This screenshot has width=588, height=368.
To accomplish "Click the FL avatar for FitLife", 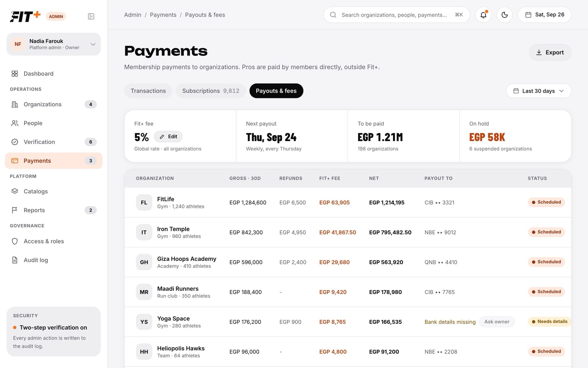I will coord(144,203).
